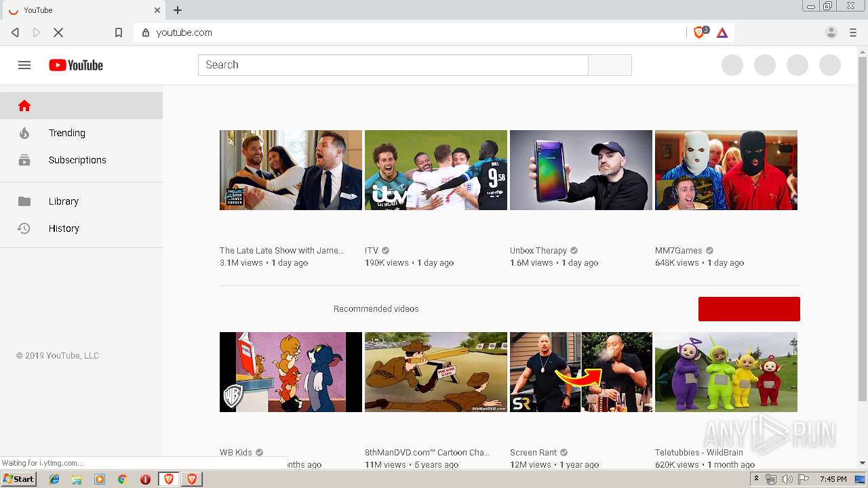Click the youtube.com address bar

(x=410, y=33)
